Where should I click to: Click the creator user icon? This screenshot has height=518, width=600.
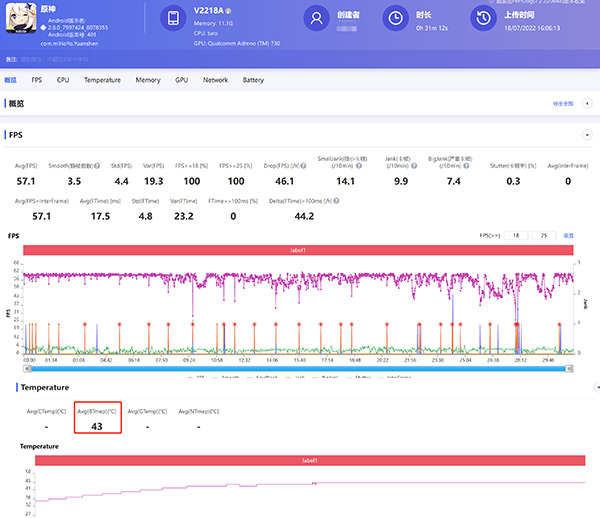pyautogui.click(x=317, y=19)
